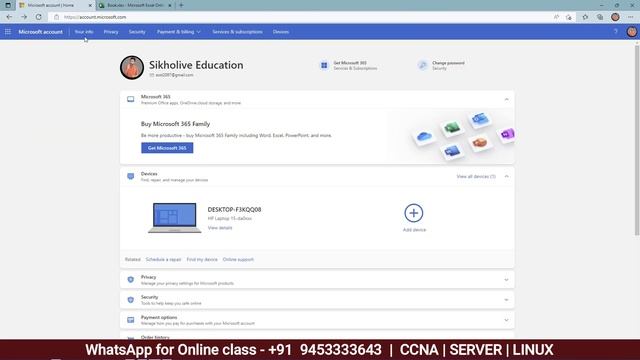Click the Change password key icon

(x=422, y=65)
